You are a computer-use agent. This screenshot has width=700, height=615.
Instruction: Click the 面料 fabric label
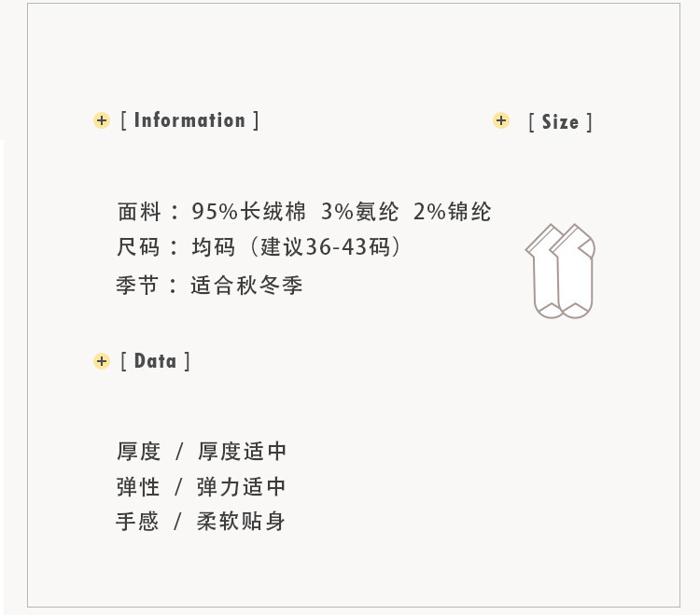pos(139,212)
